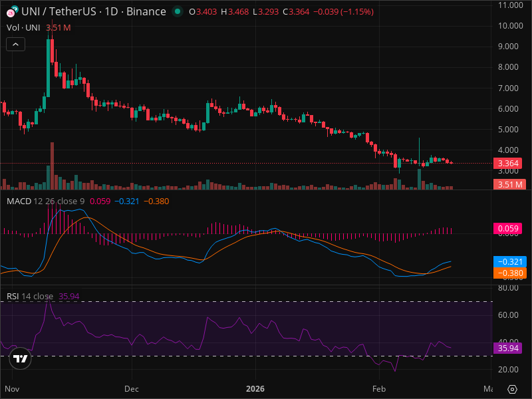Click the UNI token logo icon

pos(13,11)
